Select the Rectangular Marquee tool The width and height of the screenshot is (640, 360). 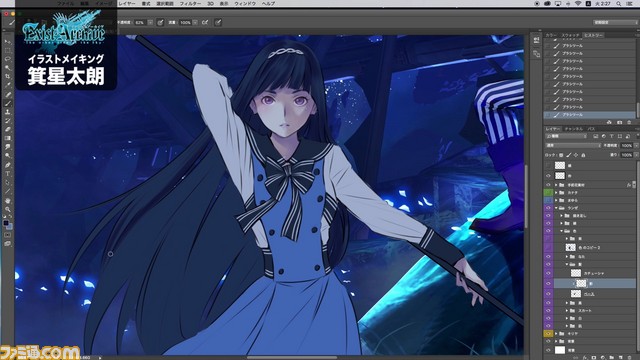click(7, 50)
